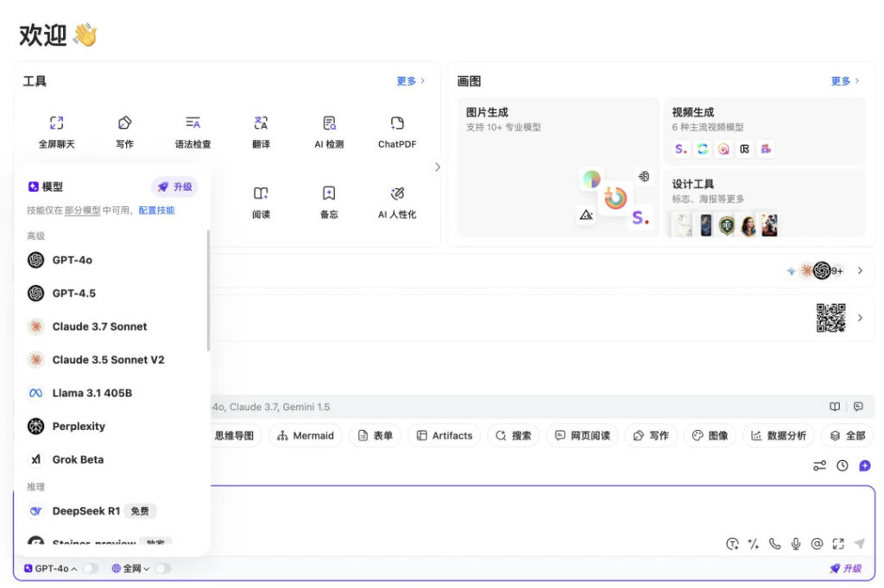Open the 图片生成 image generation card
The image size is (884, 588).
click(x=559, y=168)
